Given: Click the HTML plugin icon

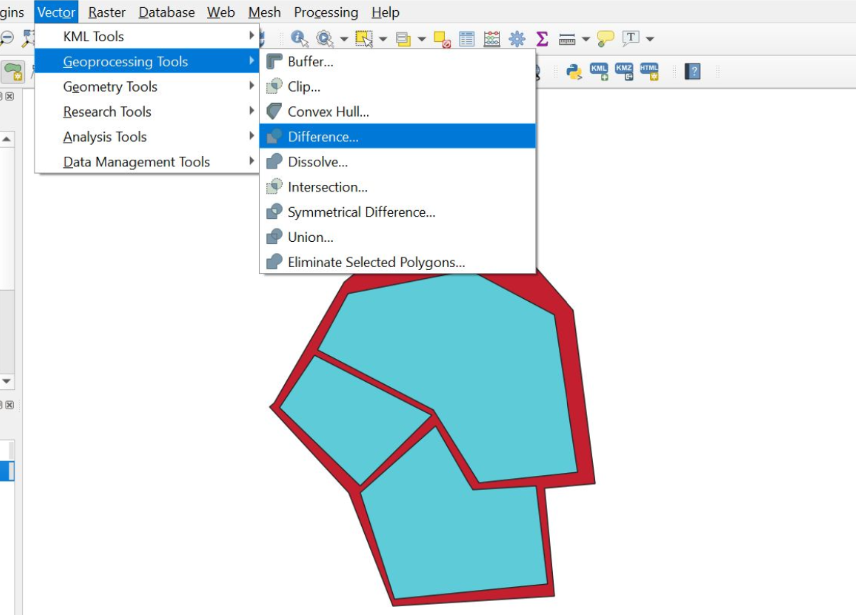Looking at the screenshot, I should point(650,71).
